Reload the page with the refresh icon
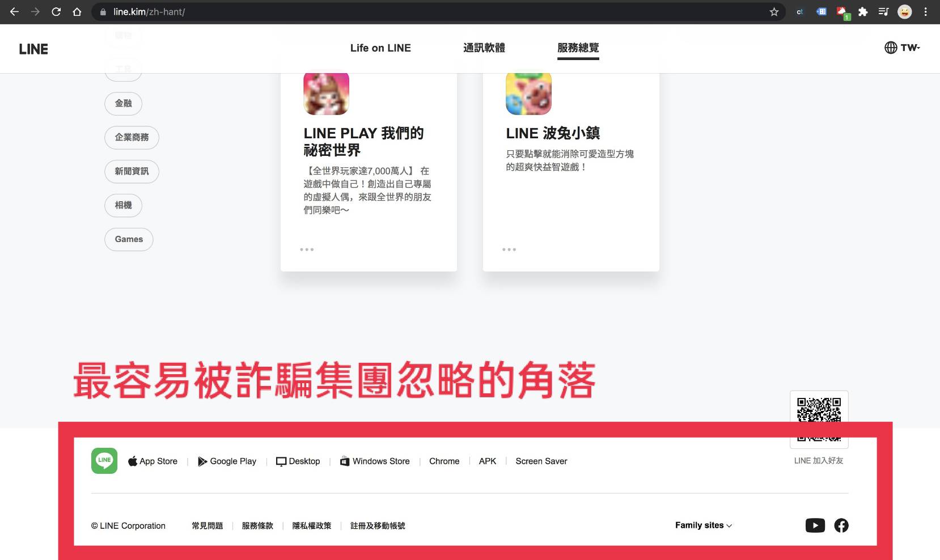940x560 pixels. [x=56, y=11]
